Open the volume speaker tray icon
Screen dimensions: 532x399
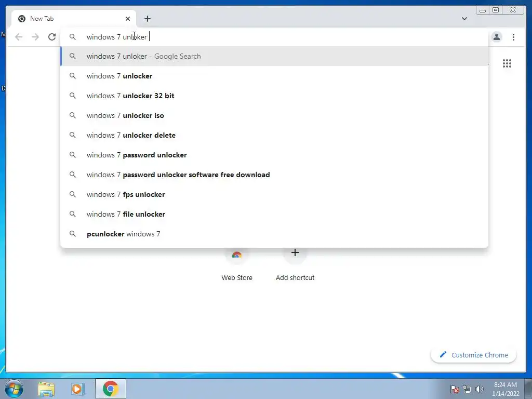(x=480, y=389)
